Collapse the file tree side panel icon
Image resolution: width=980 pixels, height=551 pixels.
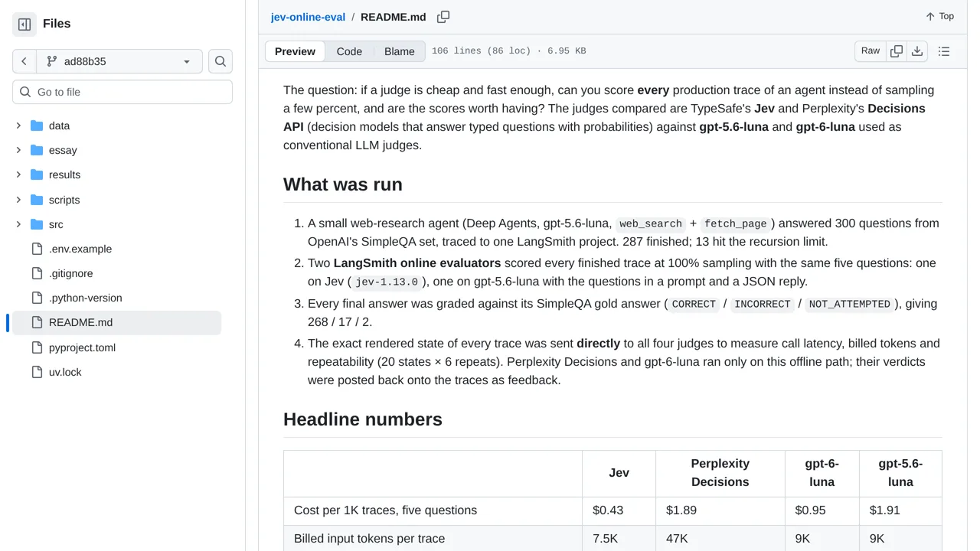click(24, 24)
